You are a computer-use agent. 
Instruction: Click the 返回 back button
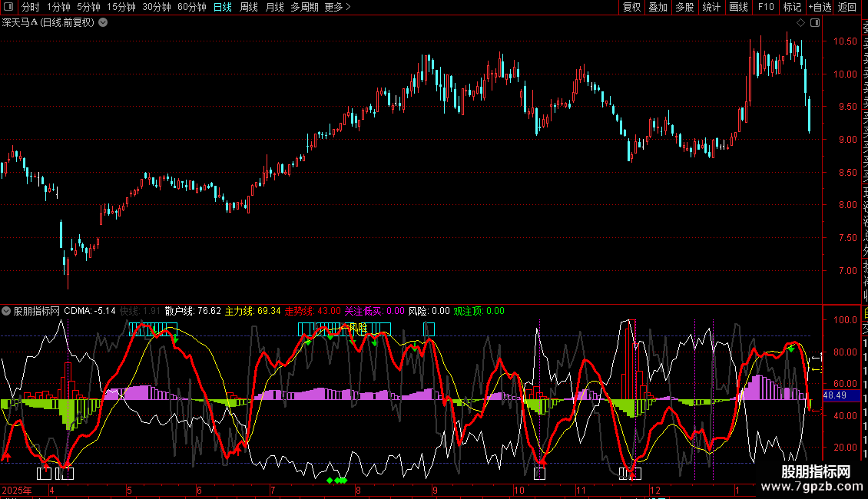tap(847, 7)
